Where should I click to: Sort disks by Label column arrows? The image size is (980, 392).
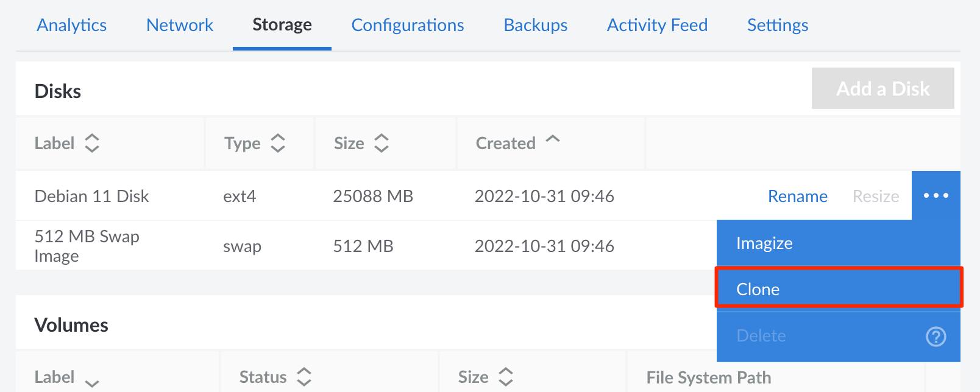pyautogui.click(x=92, y=143)
